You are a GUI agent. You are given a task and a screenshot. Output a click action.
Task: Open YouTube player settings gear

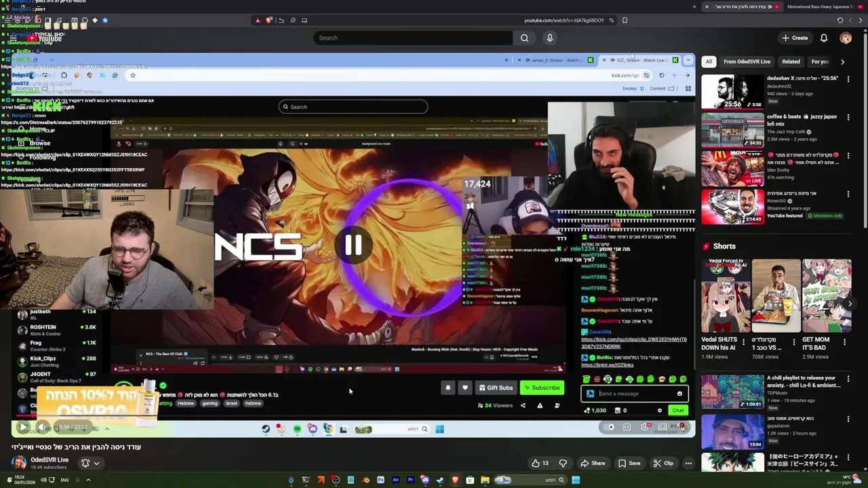[x=644, y=427]
